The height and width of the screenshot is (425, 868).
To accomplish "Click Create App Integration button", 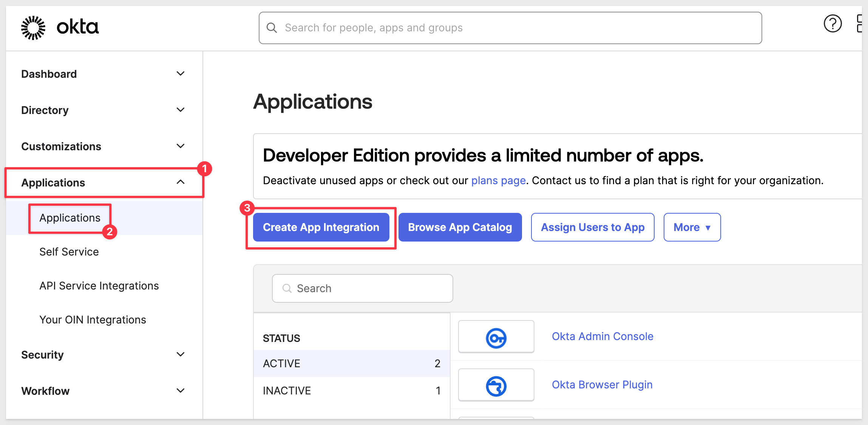I will (321, 227).
